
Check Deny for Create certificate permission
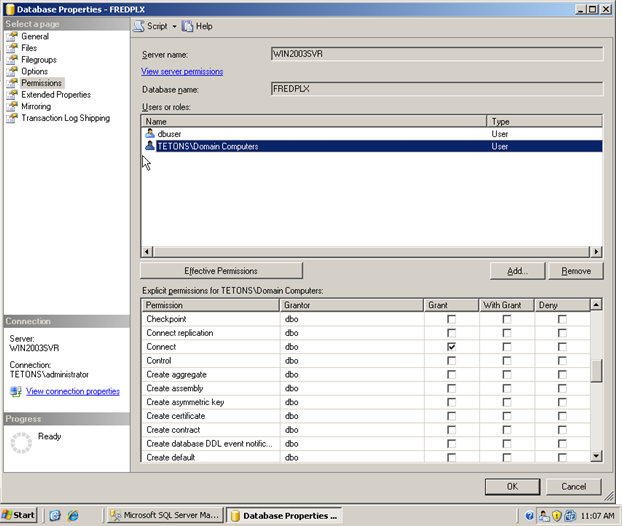562,416
